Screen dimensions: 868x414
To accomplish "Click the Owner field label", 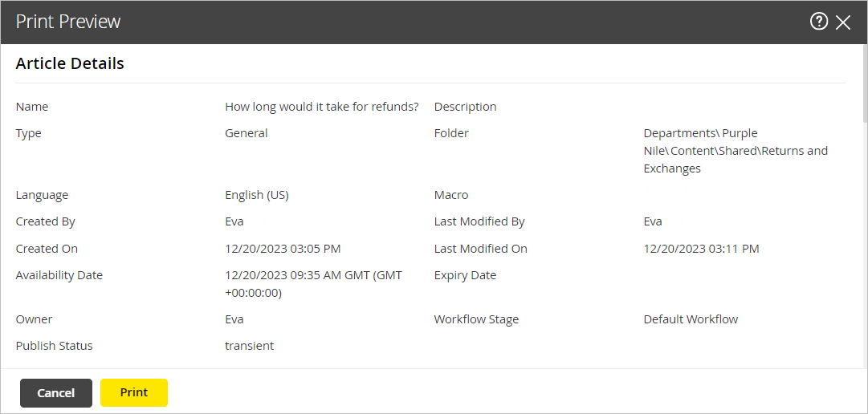I will tap(34, 319).
